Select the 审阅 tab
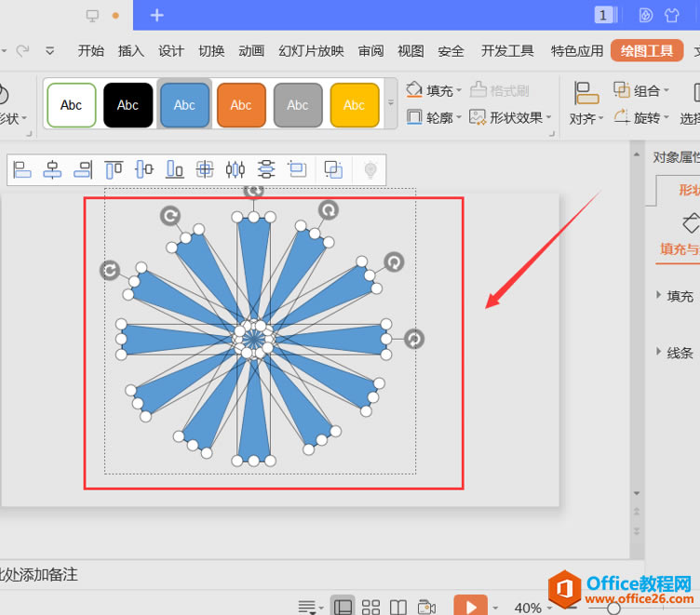Image resolution: width=700 pixels, height=615 pixels. 370,51
